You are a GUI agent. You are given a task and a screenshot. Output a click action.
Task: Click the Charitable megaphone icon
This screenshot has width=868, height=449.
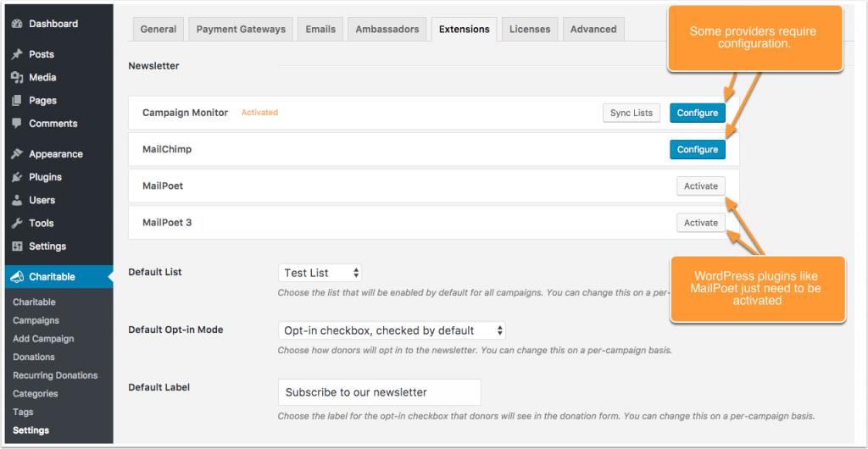point(17,277)
